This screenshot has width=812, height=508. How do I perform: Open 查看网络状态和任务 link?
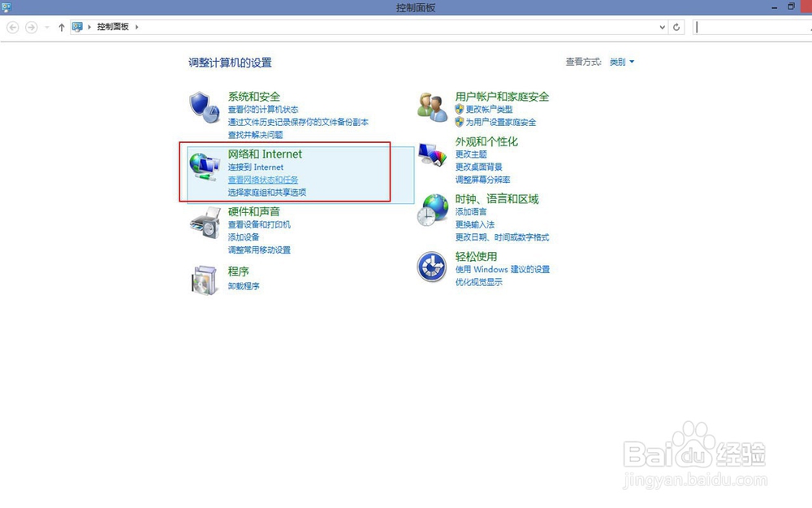pos(262,180)
